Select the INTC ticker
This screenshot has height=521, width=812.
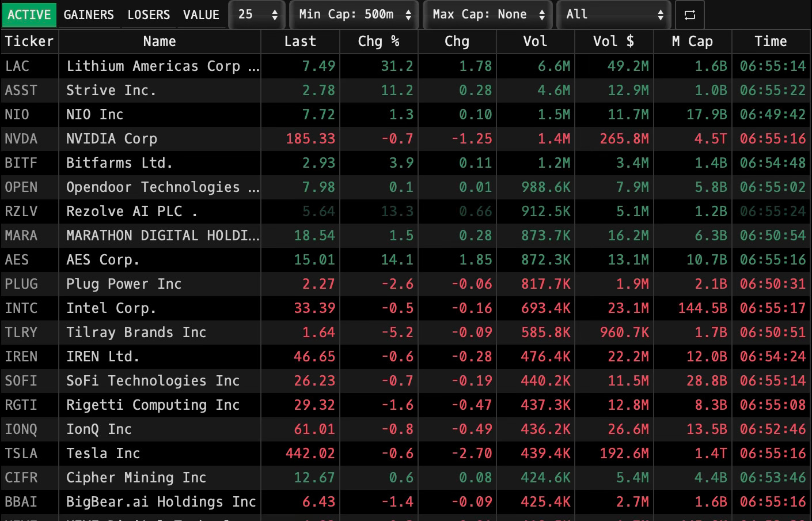point(21,308)
